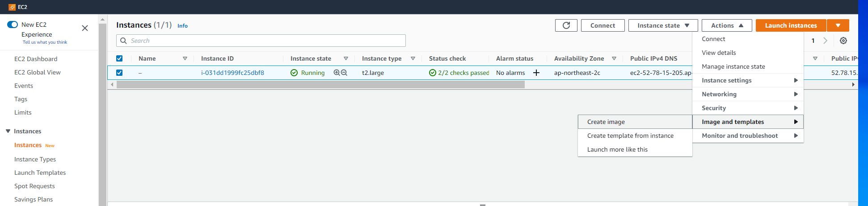Toggle the New EC2 Experience switch
868x206 pixels.
[x=13, y=25]
